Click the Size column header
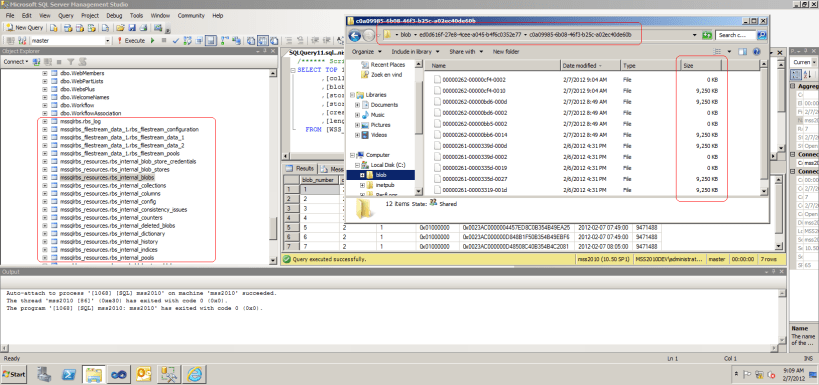819x385 pixels. point(701,66)
